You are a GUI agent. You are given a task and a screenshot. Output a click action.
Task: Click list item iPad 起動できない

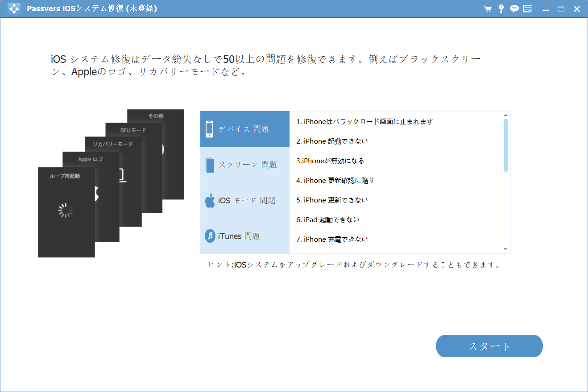click(327, 219)
